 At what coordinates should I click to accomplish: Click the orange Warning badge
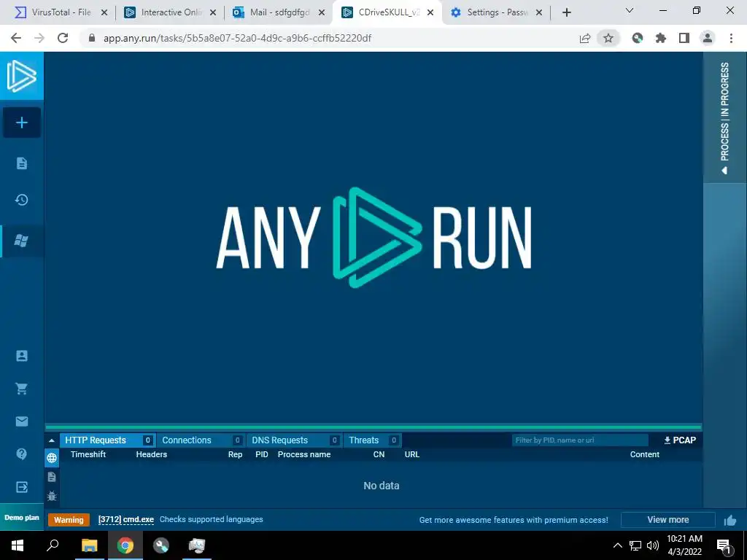[69, 520]
